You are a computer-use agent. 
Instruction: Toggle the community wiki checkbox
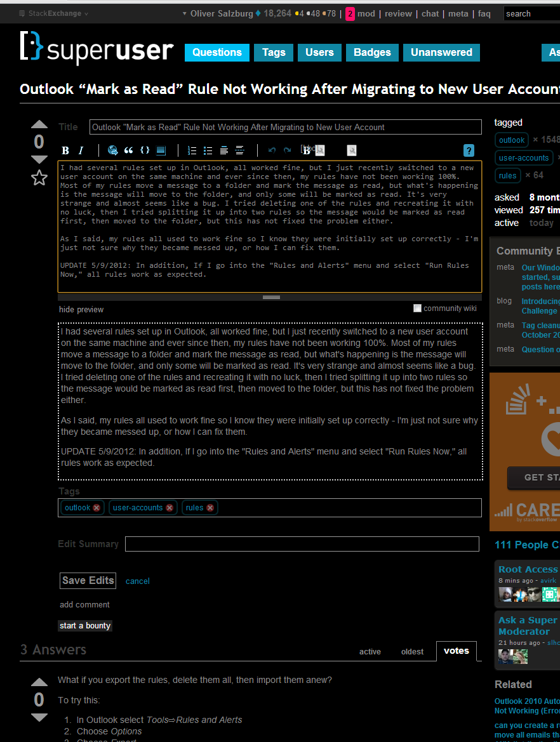(417, 308)
